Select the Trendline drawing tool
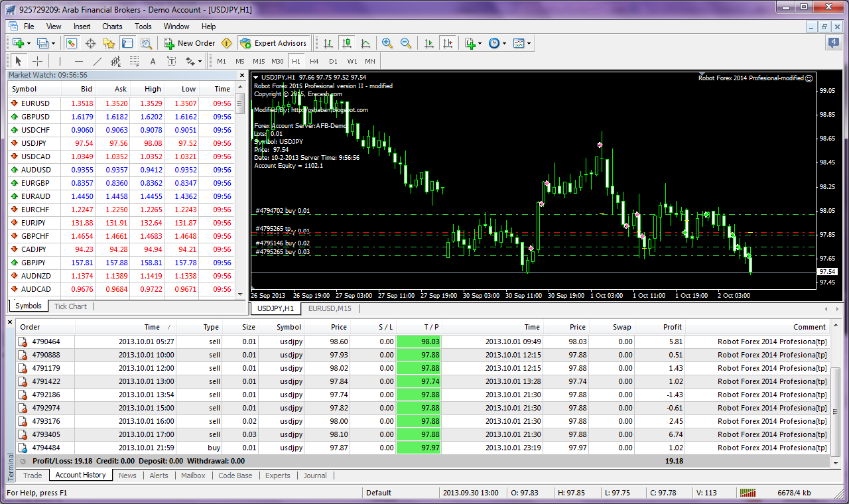Viewport: 849px width, 504px height. [x=98, y=61]
